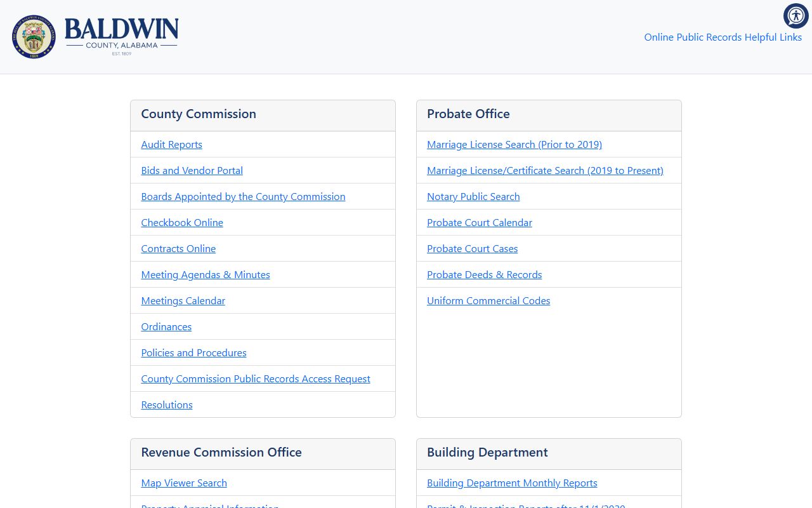Click the Probate Office heading text
The image size is (812, 508).
pos(468,114)
